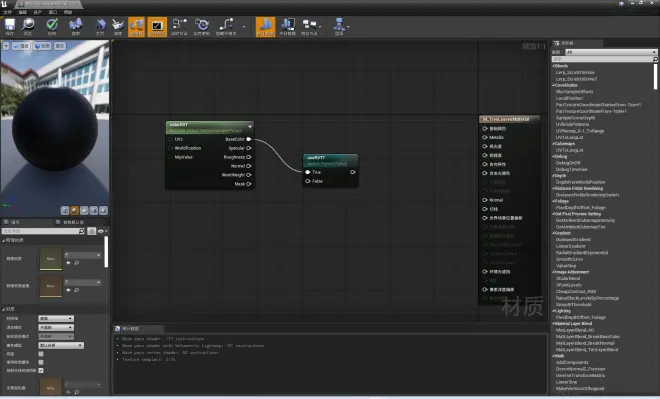Enable the Two Sided checkbox
Screen dimensions: 660x399
[41, 354]
